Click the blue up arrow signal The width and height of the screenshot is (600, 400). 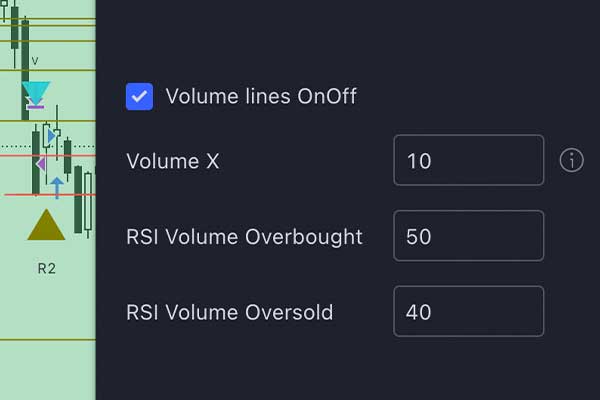57,188
